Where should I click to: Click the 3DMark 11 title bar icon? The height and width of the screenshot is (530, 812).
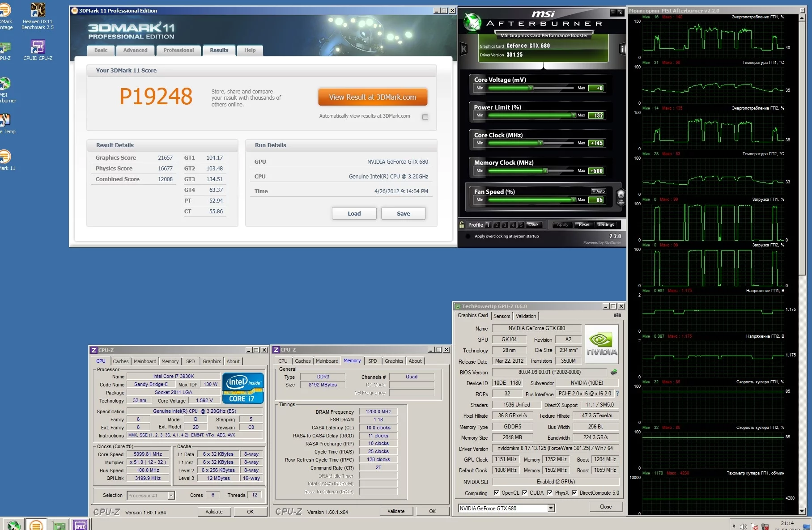75,11
